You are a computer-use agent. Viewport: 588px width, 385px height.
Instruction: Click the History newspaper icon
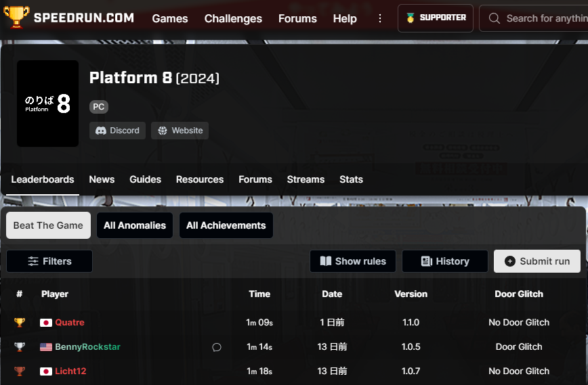[427, 261]
